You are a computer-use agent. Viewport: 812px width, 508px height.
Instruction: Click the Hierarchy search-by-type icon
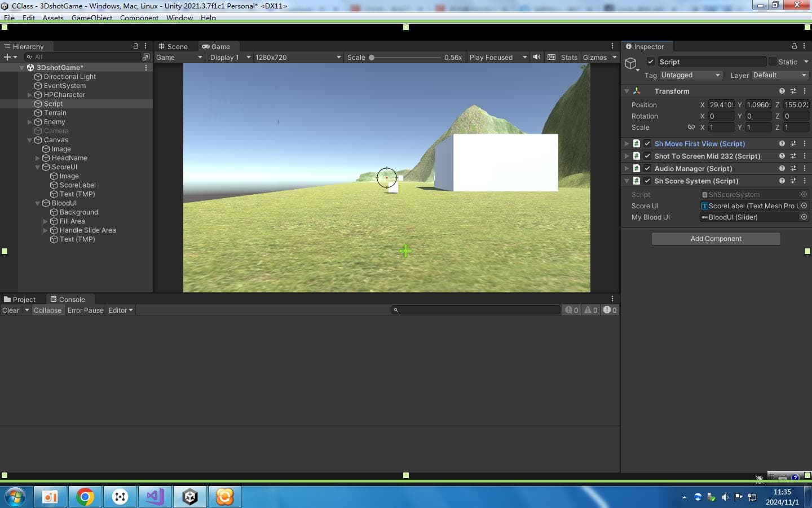tap(146, 57)
